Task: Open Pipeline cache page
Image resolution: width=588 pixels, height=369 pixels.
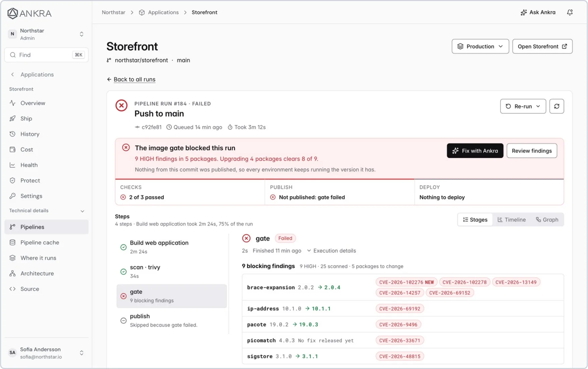Action: pos(46,242)
